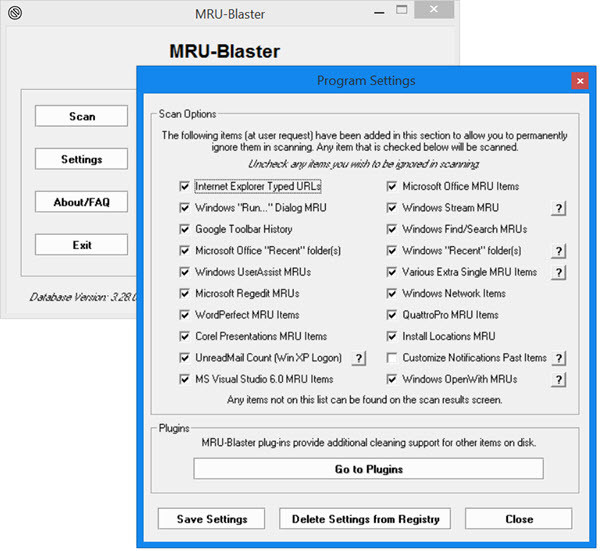The image size is (600, 551).
Task: Click Delete Settings from Registry
Action: click(x=365, y=519)
